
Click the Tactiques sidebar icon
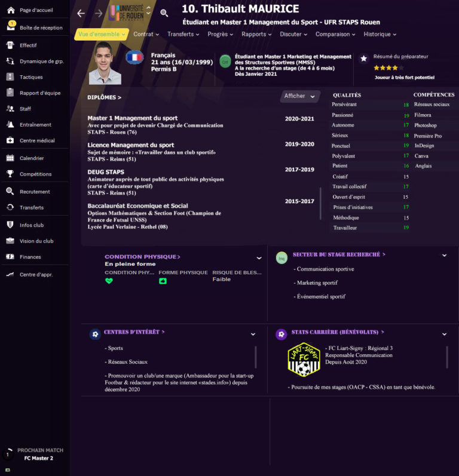[x=10, y=77]
